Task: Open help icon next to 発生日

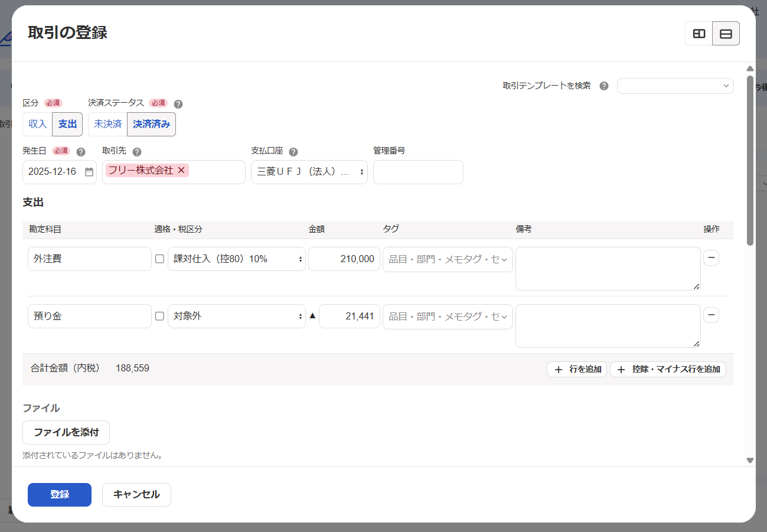Action: pos(81,152)
